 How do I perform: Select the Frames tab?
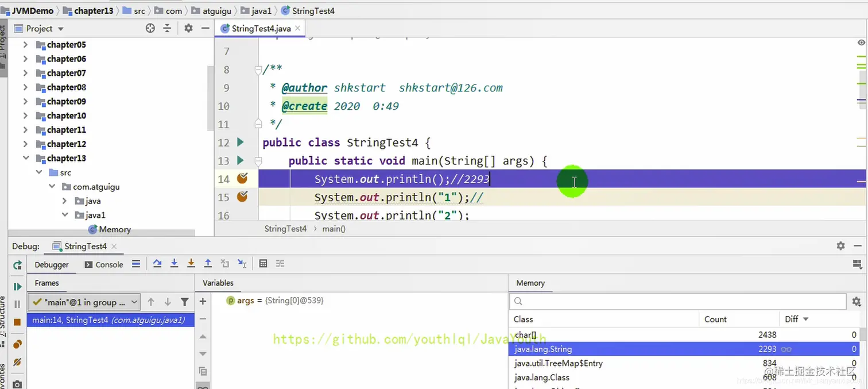46,283
